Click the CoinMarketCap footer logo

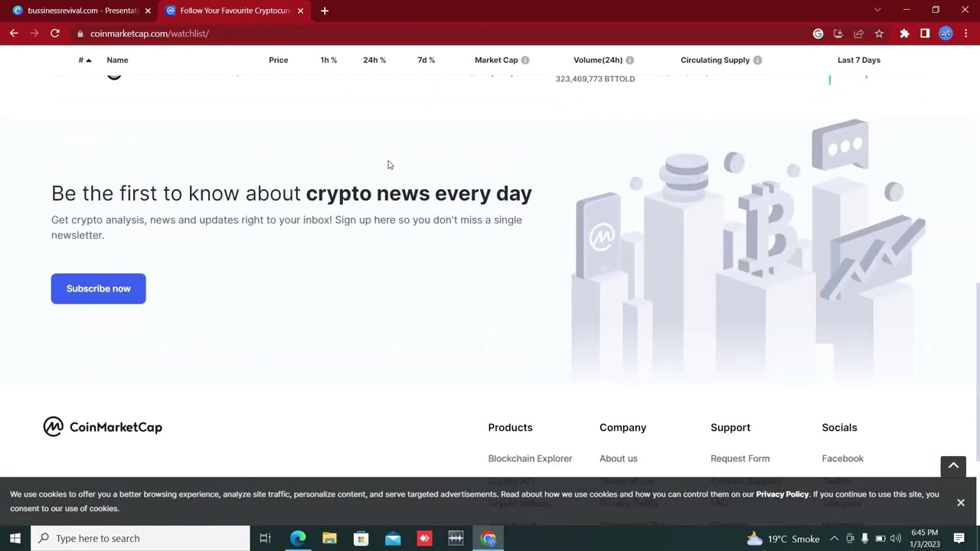tap(103, 427)
